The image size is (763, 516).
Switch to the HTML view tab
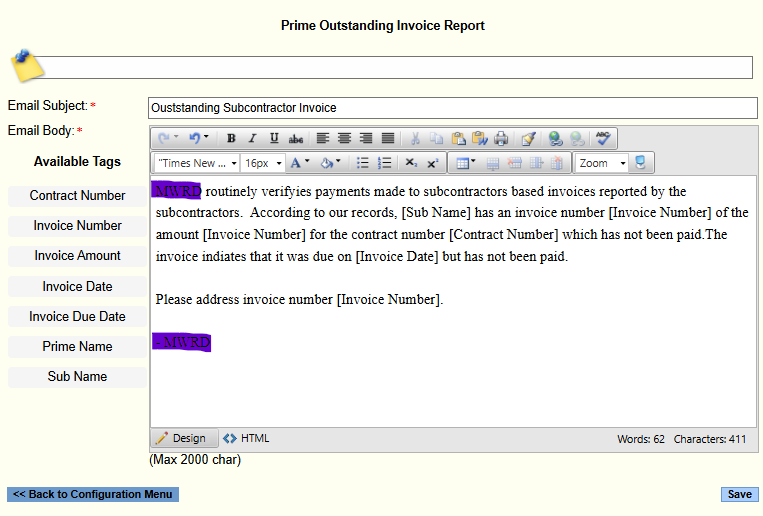click(246, 438)
